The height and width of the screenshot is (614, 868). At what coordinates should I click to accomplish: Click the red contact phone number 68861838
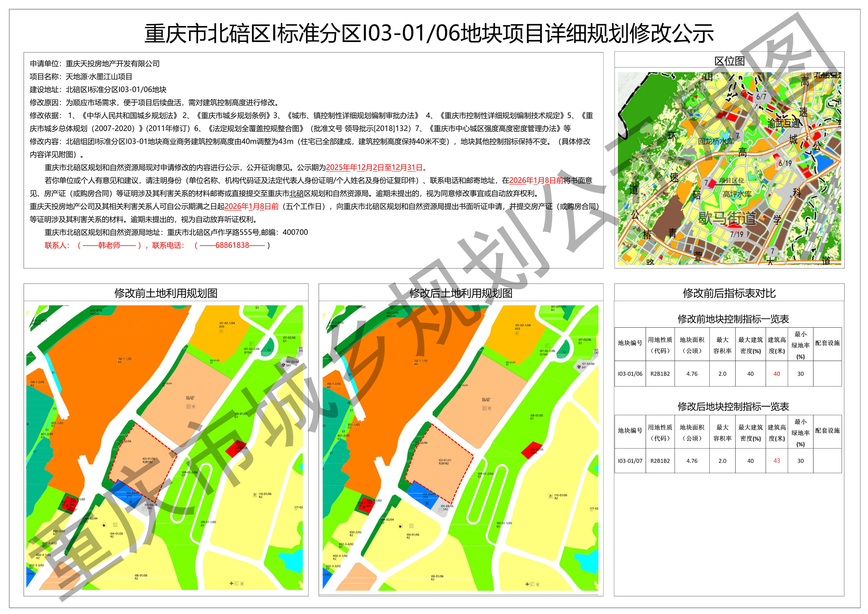point(232,245)
